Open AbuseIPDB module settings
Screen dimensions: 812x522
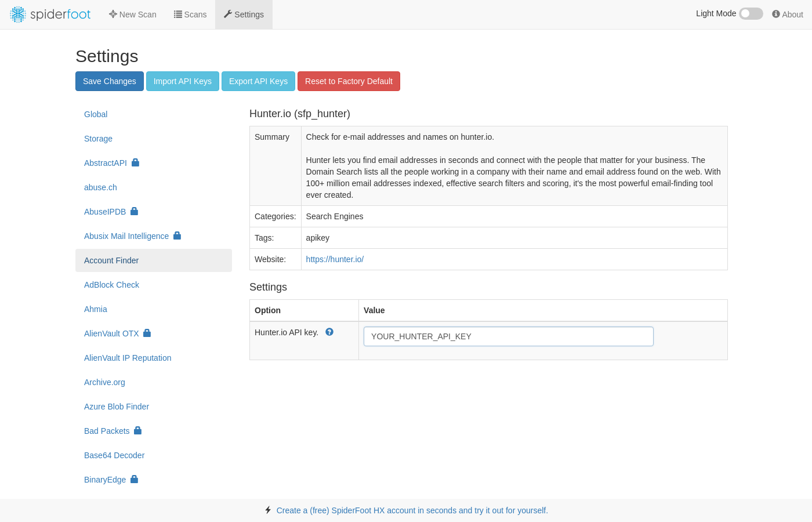[154, 212]
